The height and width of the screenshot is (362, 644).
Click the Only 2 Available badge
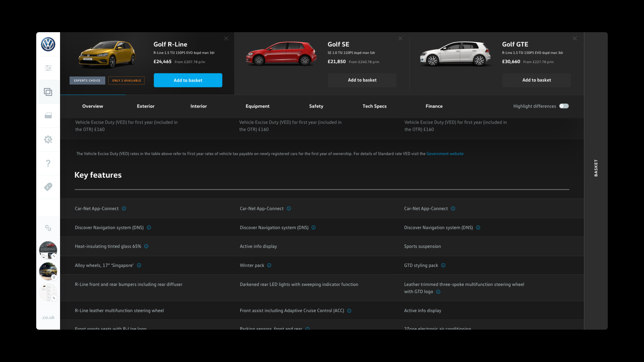pyautogui.click(x=126, y=80)
